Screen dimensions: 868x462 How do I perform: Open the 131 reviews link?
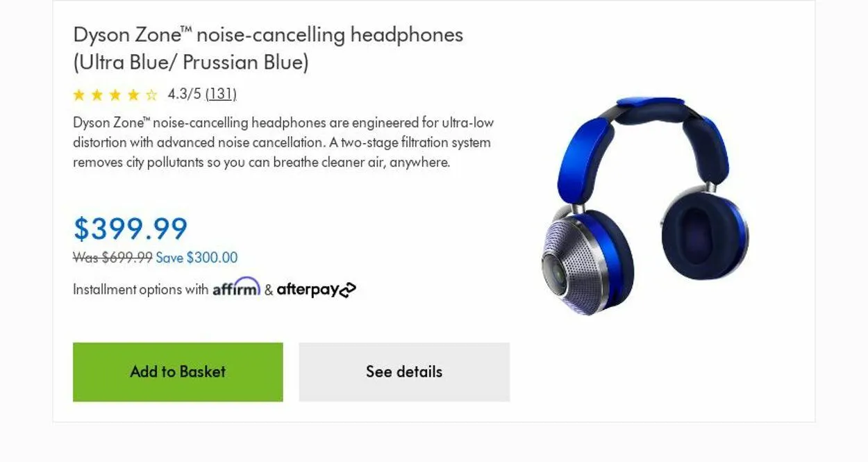(x=221, y=94)
